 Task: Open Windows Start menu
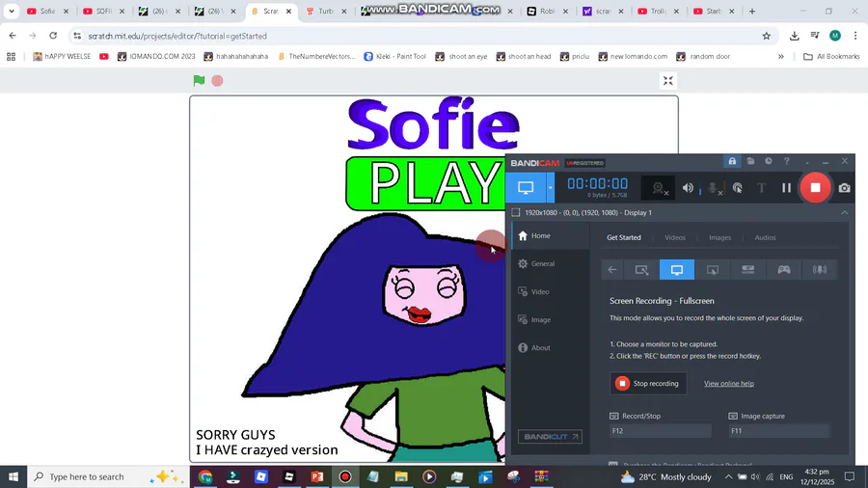14,476
